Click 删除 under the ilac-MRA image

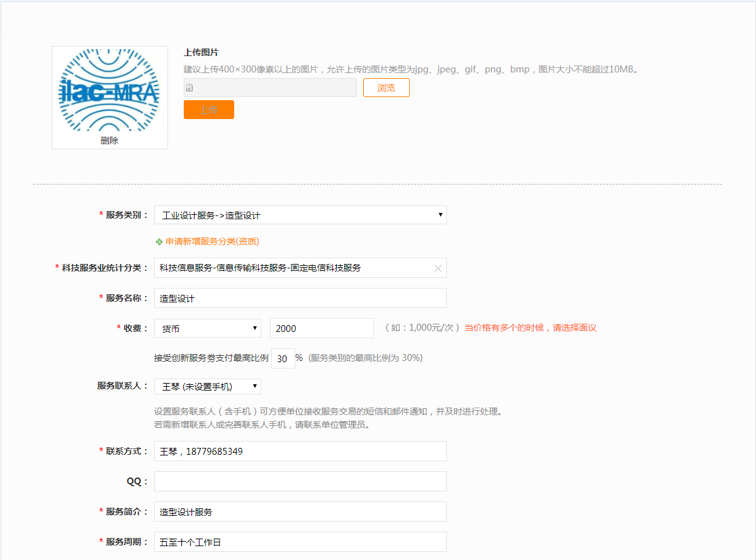pyautogui.click(x=110, y=140)
